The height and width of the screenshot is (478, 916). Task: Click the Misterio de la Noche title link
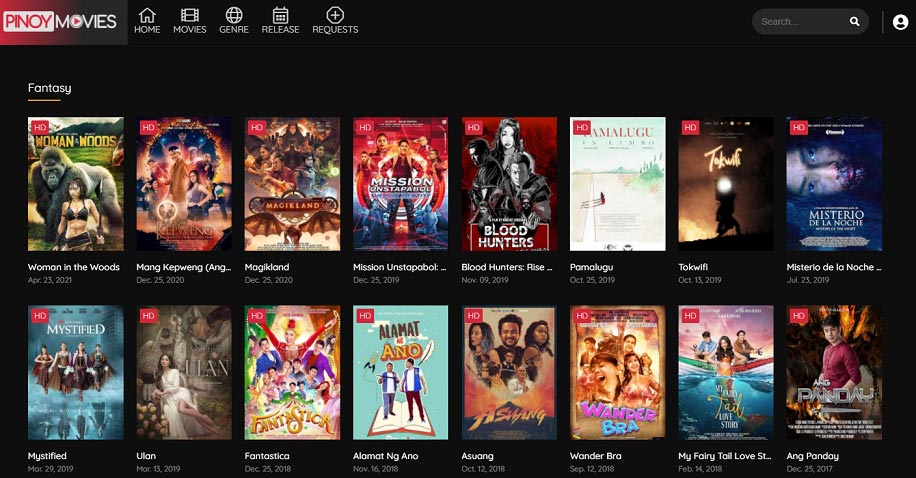(834, 267)
